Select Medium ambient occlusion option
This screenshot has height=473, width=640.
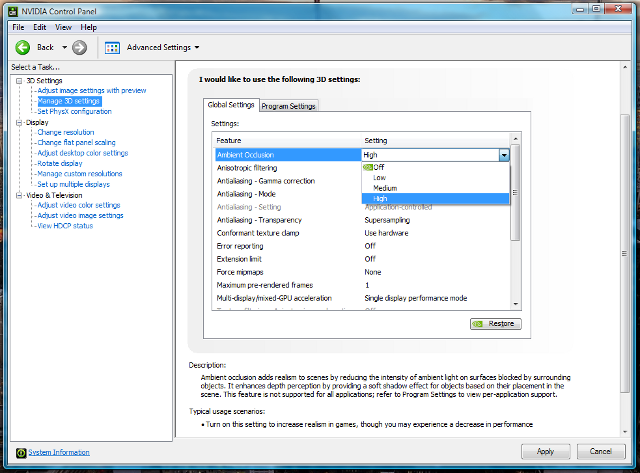pyautogui.click(x=385, y=188)
